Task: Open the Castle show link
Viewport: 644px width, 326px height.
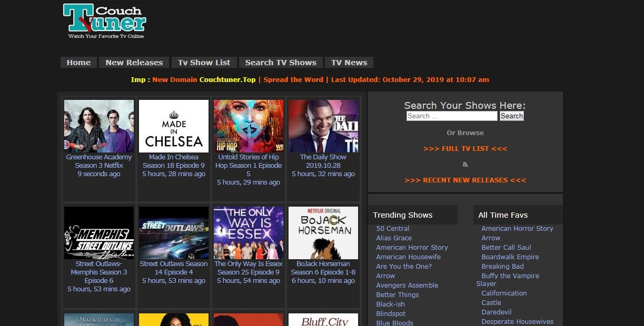Action: pos(491,303)
